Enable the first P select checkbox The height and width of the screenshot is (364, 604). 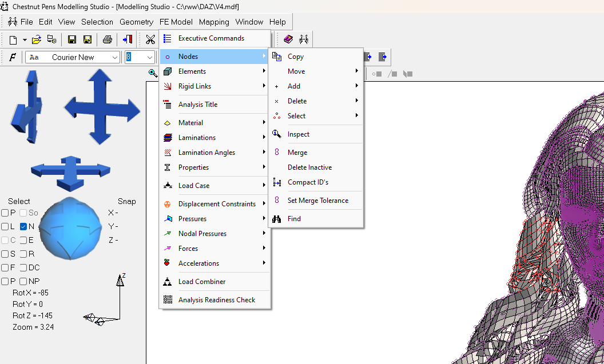(5, 213)
